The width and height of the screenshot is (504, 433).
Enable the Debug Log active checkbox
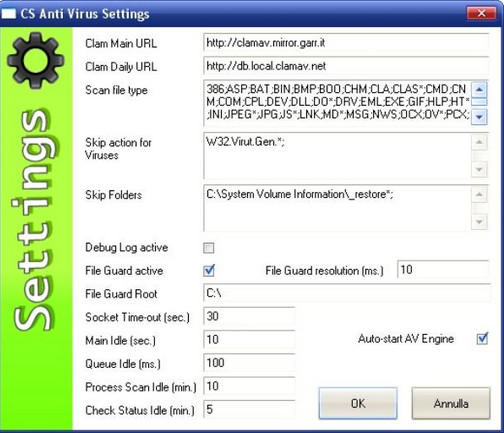(x=209, y=248)
